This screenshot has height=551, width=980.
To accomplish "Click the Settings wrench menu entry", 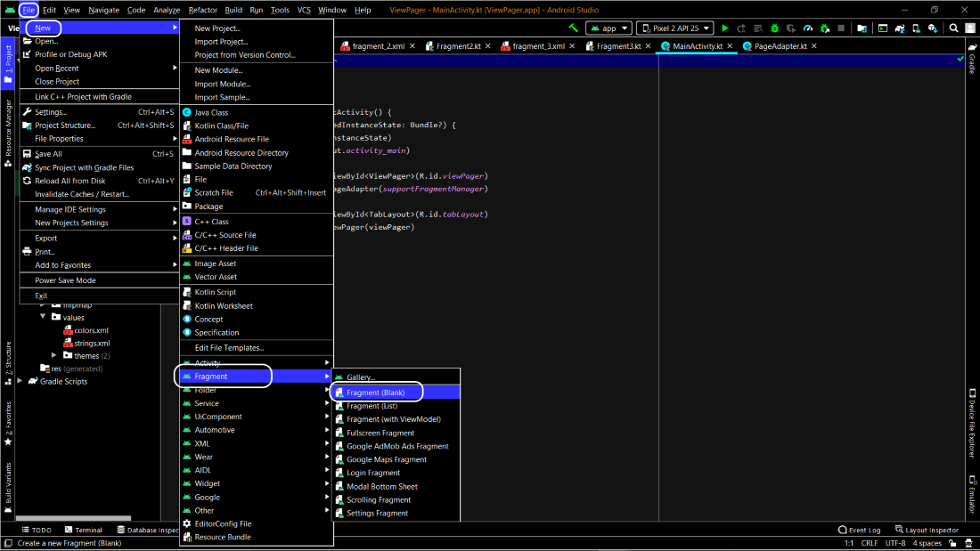I will [x=100, y=112].
